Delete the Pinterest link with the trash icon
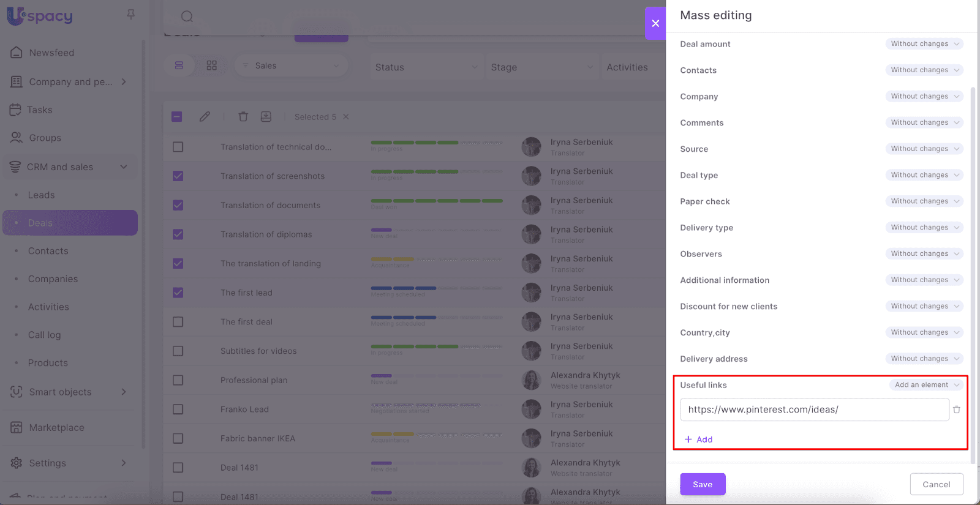 point(956,410)
